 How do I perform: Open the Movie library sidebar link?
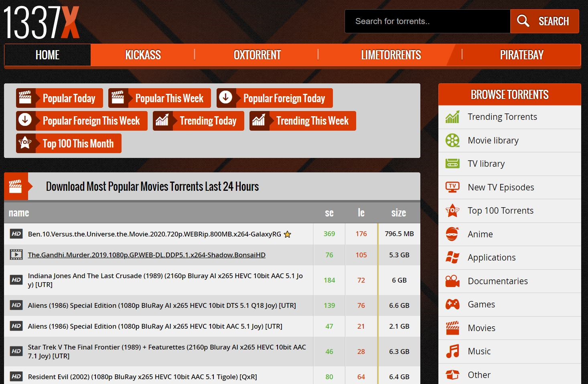pos(493,140)
